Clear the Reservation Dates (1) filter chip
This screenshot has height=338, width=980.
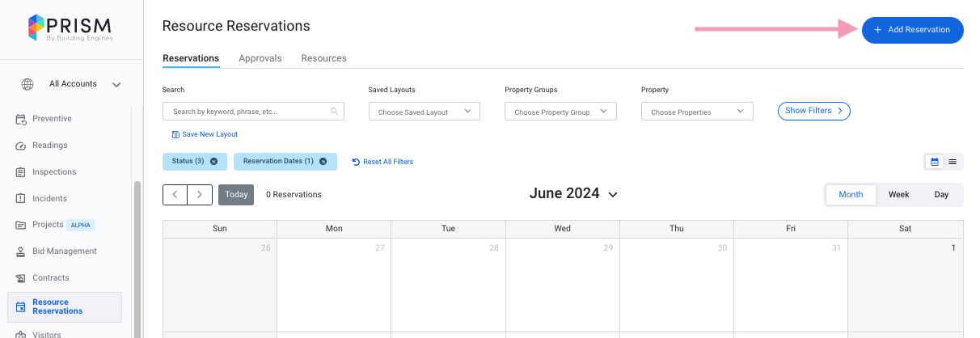[323, 162]
